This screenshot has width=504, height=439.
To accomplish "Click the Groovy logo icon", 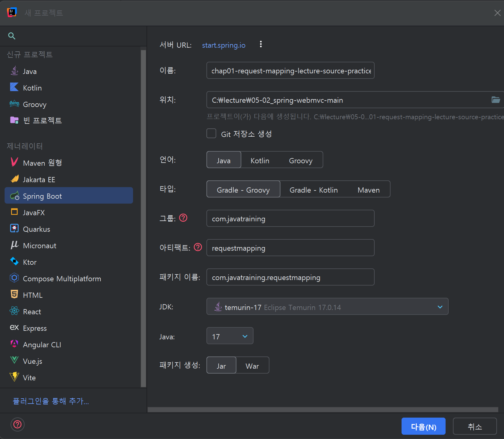I will pyautogui.click(x=14, y=104).
